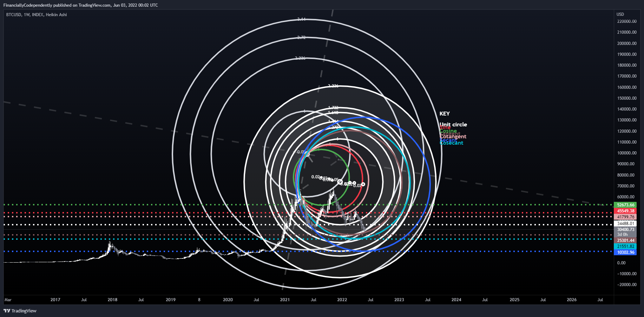The height and width of the screenshot is (317, 644).
Task: Click the 2020 time axis label
Action: [x=228, y=300]
